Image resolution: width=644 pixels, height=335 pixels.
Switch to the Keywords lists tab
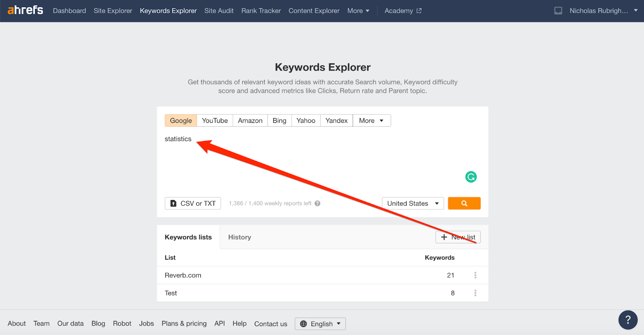tap(188, 237)
